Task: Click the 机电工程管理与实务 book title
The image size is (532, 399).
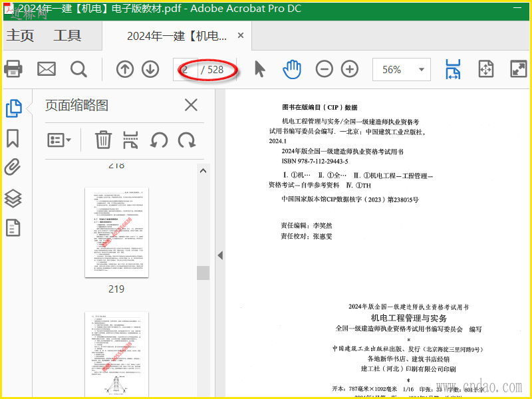Action: 409,318
